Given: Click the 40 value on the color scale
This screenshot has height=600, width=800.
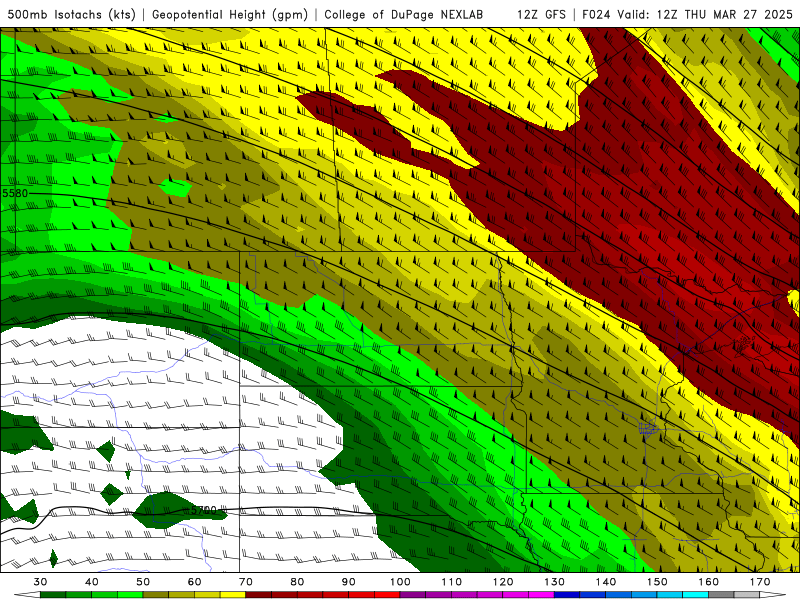Looking at the screenshot, I should [92, 582].
